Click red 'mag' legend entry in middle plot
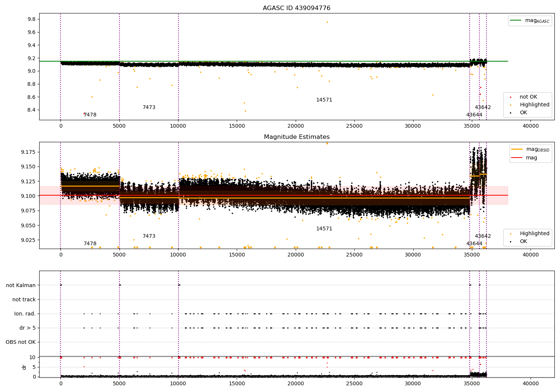This screenshot has height=392, width=560. click(524, 158)
